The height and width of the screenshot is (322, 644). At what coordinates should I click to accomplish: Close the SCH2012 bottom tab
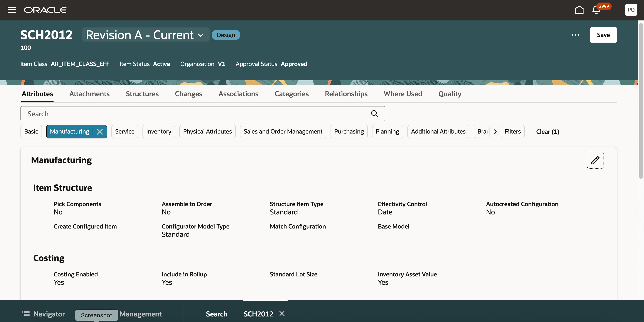[282, 313]
